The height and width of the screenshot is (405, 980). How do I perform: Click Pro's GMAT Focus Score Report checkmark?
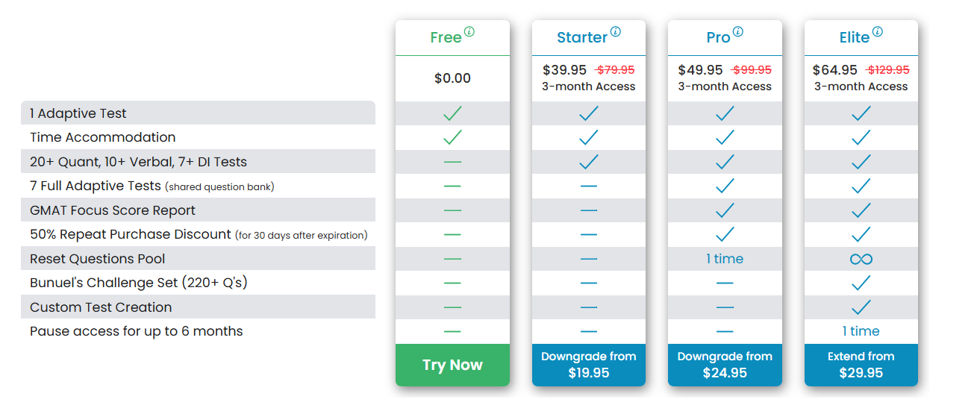(x=725, y=210)
